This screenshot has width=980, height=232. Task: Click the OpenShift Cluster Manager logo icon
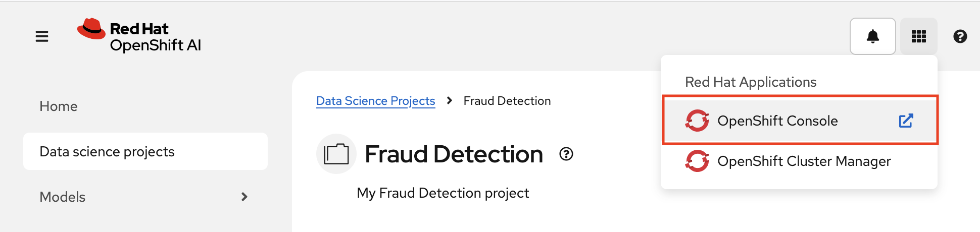[x=697, y=161]
